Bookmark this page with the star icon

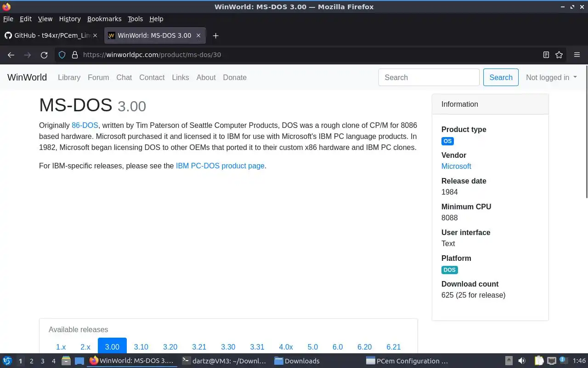point(559,55)
